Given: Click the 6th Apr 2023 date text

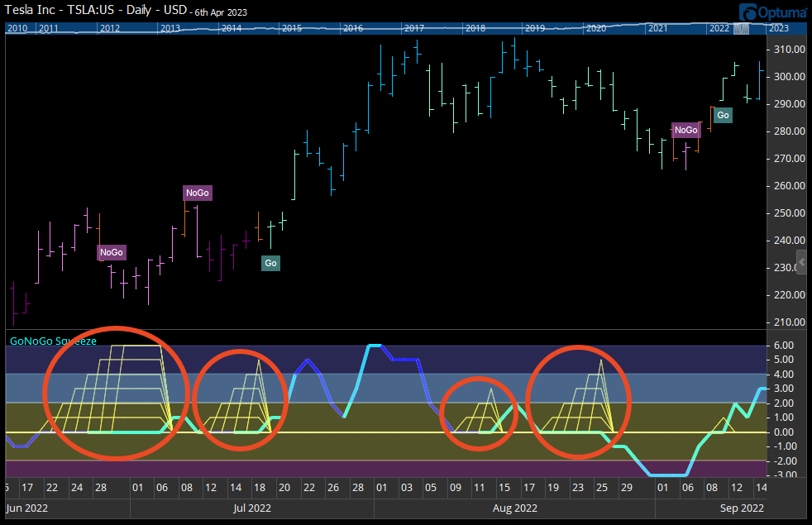Looking at the screenshot, I should click(221, 12).
